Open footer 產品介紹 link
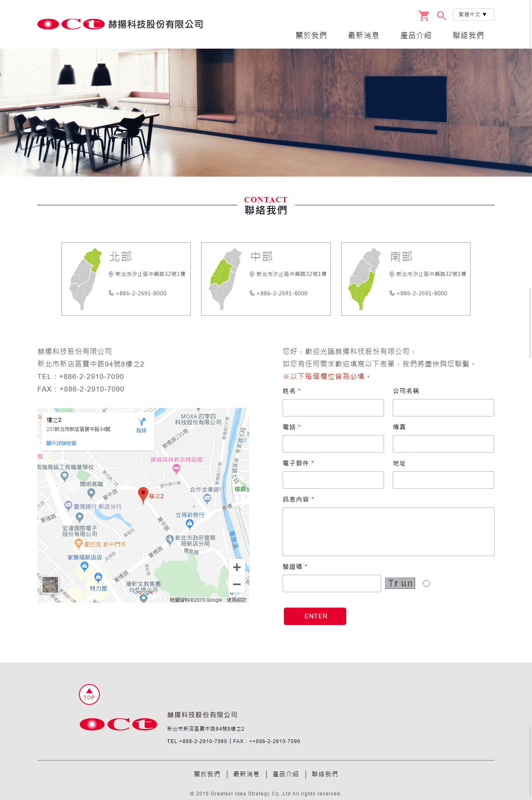Viewport: 532px width, 800px height. click(x=286, y=774)
